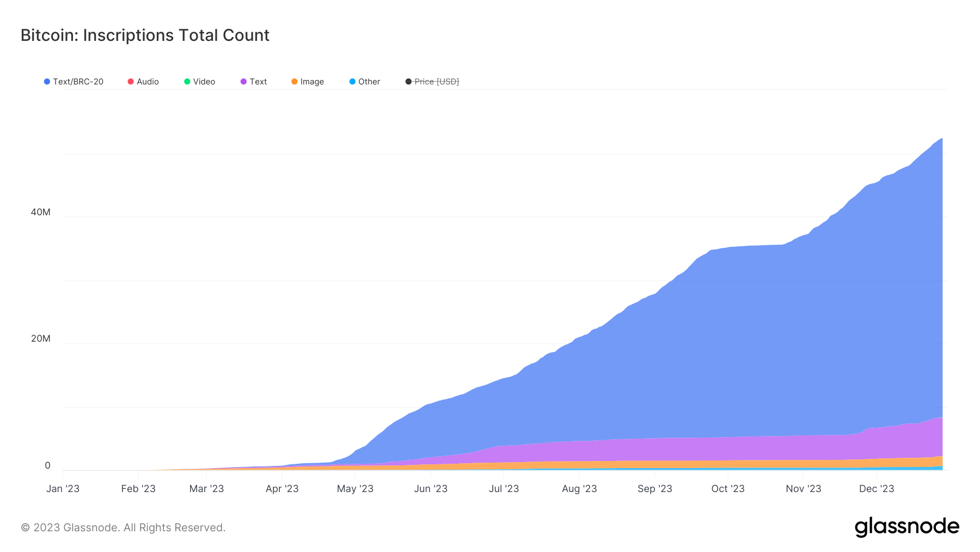Click the 40M y-axis label
Screen dimensions: 980x552
40,212
